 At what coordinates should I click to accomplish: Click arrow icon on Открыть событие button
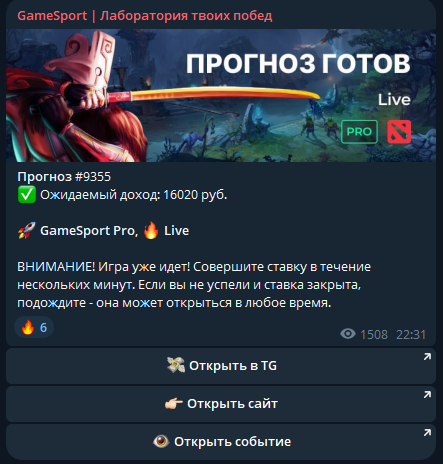coord(427,433)
